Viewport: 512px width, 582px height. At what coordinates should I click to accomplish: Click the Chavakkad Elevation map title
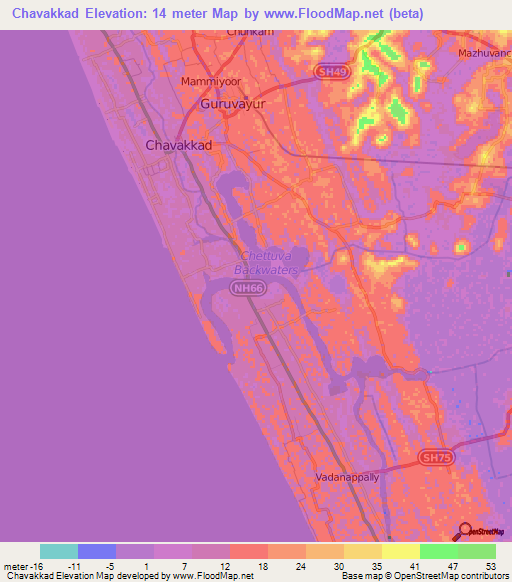pyautogui.click(x=218, y=14)
